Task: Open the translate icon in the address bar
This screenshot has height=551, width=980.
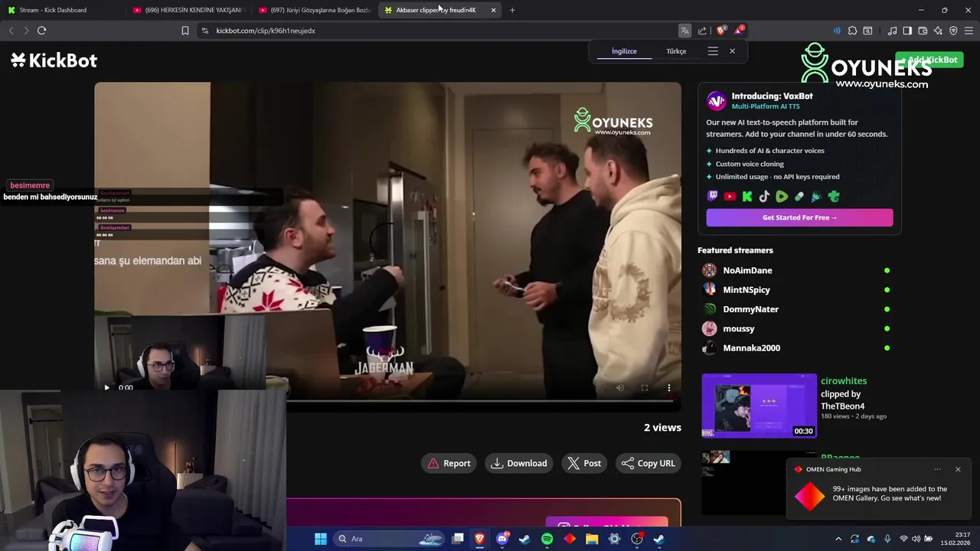Action: pos(684,31)
